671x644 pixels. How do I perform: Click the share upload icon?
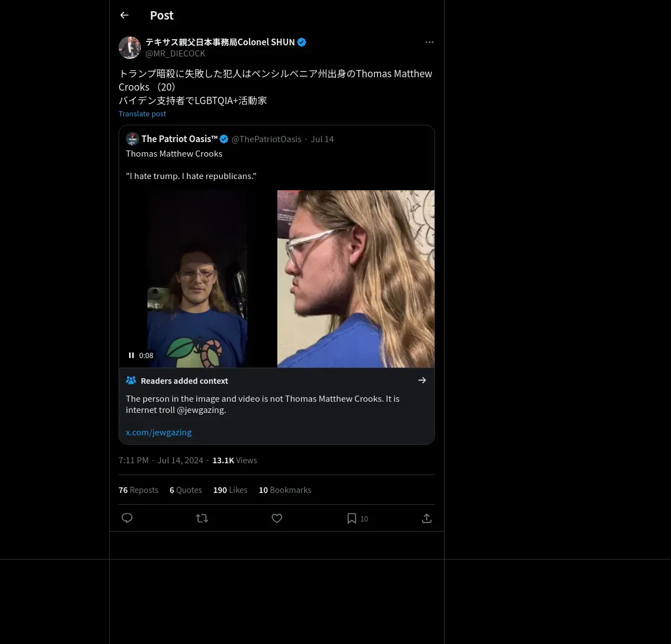pyautogui.click(x=427, y=518)
